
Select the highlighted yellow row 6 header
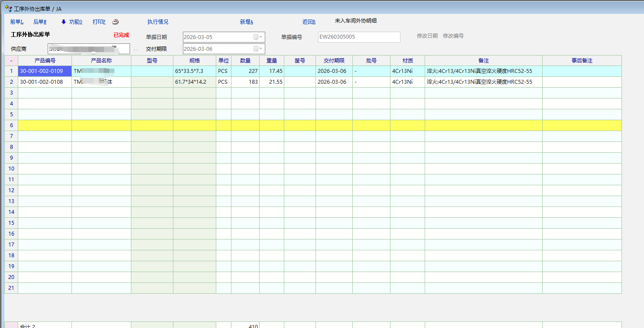11,125
